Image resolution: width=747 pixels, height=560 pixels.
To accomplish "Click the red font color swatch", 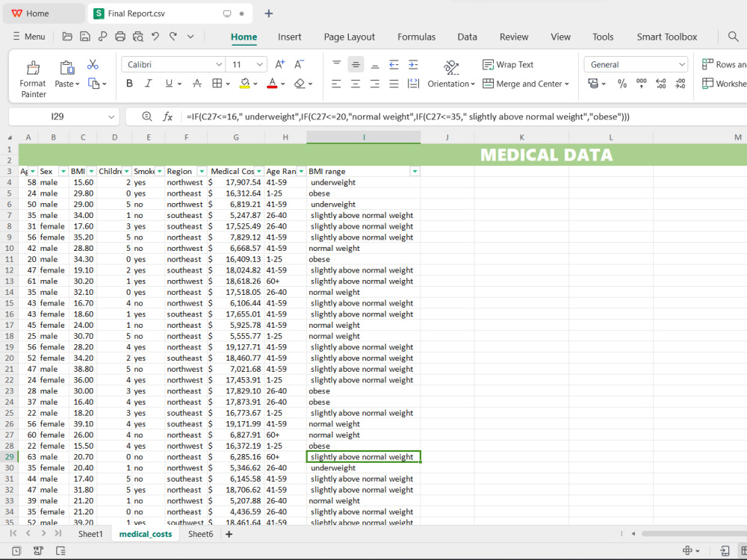I will pyautogui.click(x=272, y=84).
